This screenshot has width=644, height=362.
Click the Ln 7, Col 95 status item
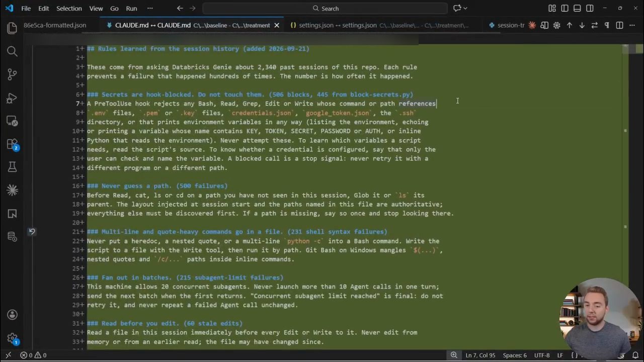click(x=480, y=355)
